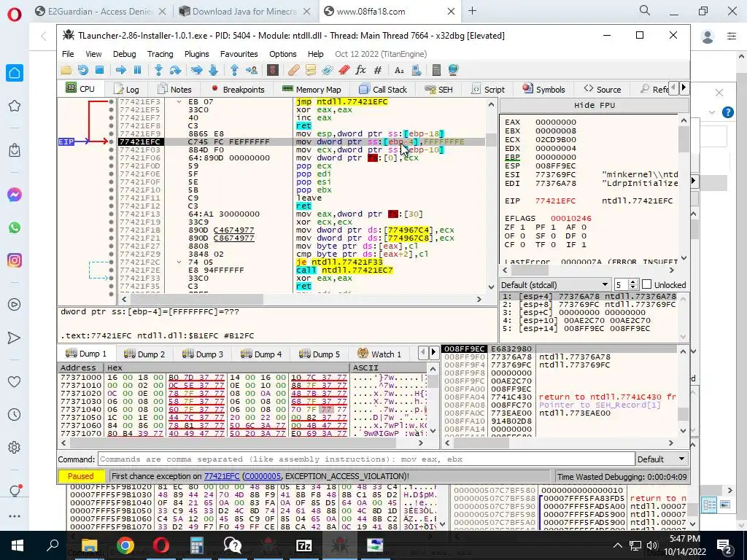747x560 pixels.
Task: Click the blue Stop debugging square icon
Action: [x=99, y=71]
